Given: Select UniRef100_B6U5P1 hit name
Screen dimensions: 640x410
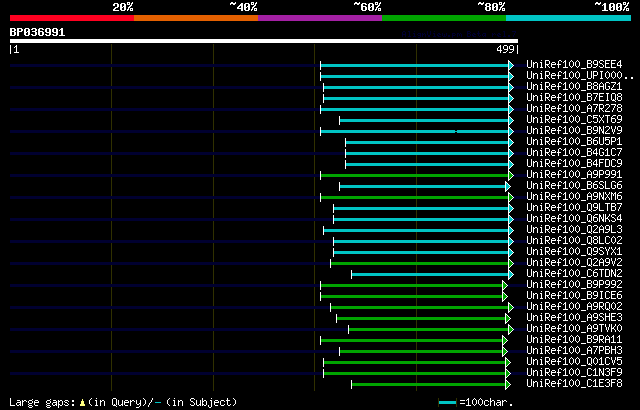Looking at the screenshot, I should coord(574,142).
